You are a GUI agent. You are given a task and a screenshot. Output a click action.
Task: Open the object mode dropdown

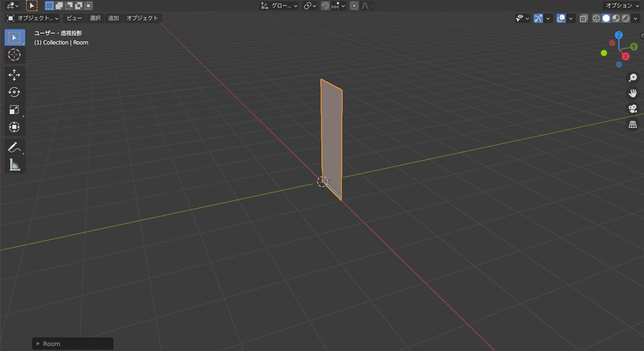[x=33, y=18]
